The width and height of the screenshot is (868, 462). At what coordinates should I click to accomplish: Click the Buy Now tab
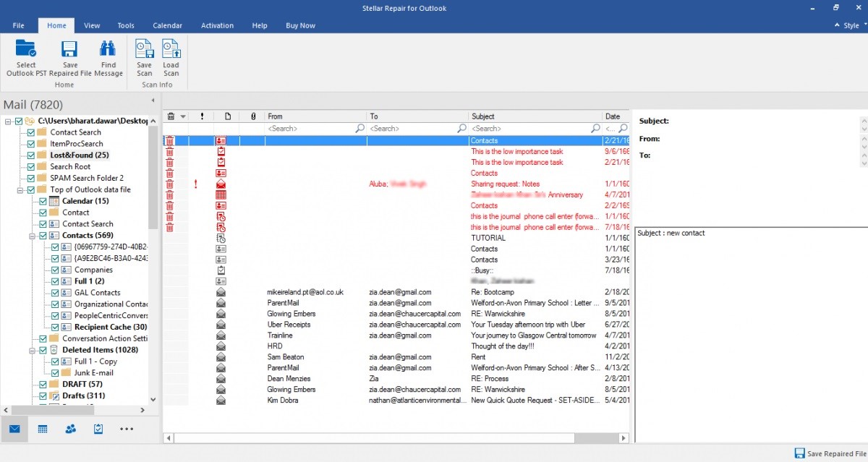[x=301, y=25]
